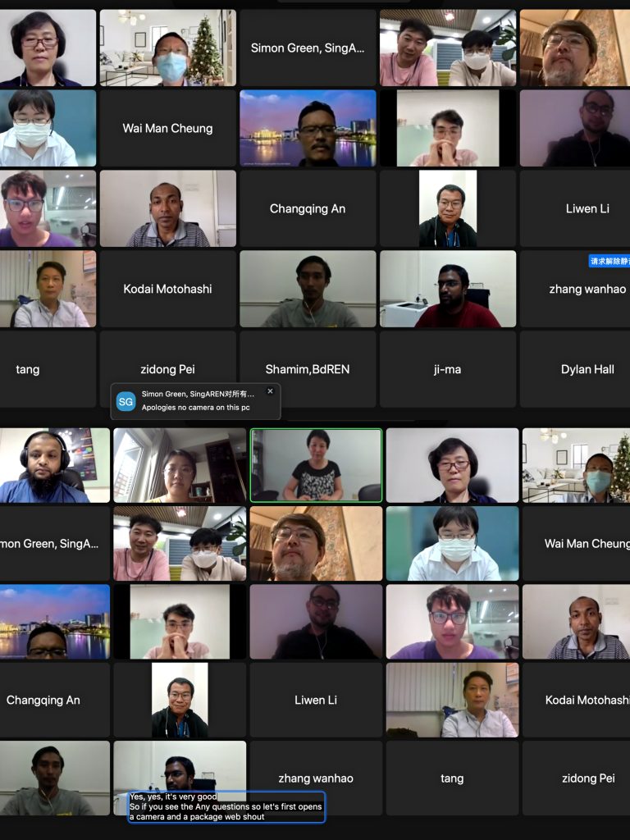Open the "Apologies no camera on this pc" message
This screenshot has height=840, width=630.
(x=195, y=407)
